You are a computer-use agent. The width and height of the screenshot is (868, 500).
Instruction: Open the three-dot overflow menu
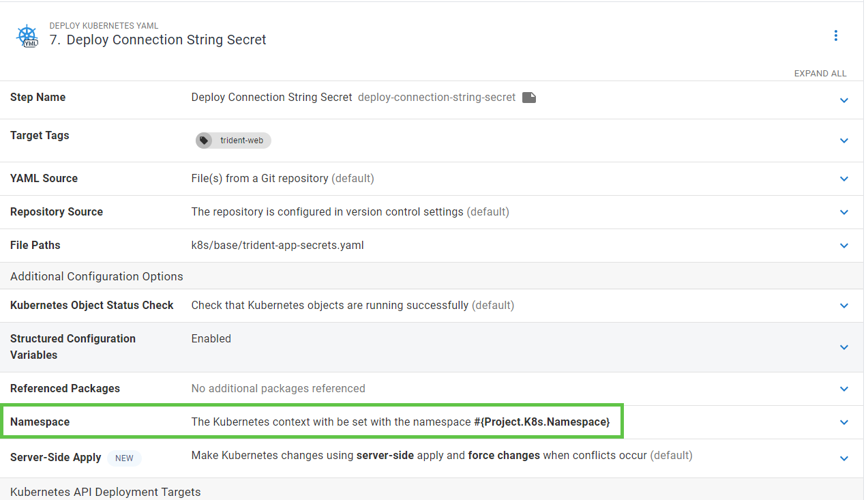point(836,36)
